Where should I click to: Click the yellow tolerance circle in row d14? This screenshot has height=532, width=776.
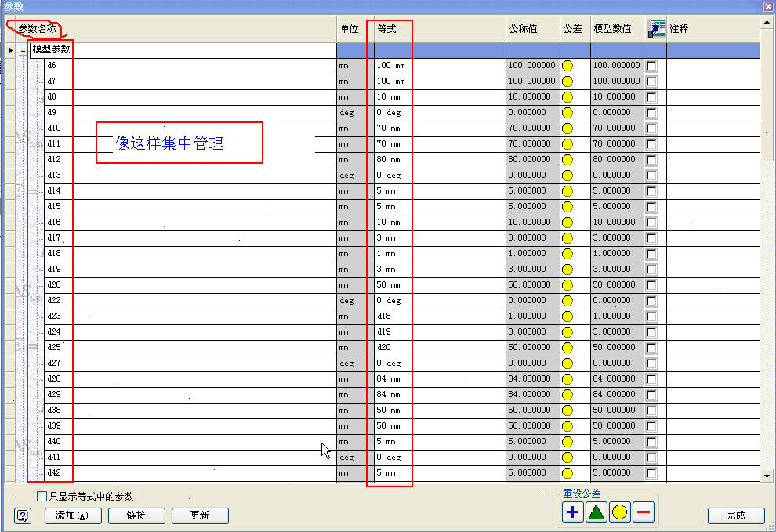click(567, 191)
